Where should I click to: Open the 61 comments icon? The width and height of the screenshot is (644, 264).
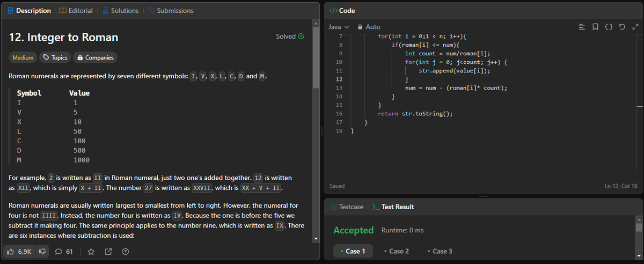[64, 251]
